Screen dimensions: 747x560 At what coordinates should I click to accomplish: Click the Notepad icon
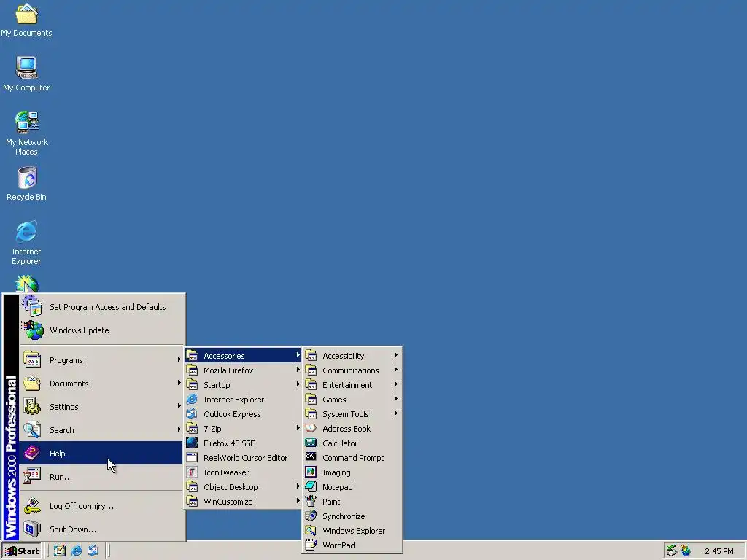tap(311, 486)
